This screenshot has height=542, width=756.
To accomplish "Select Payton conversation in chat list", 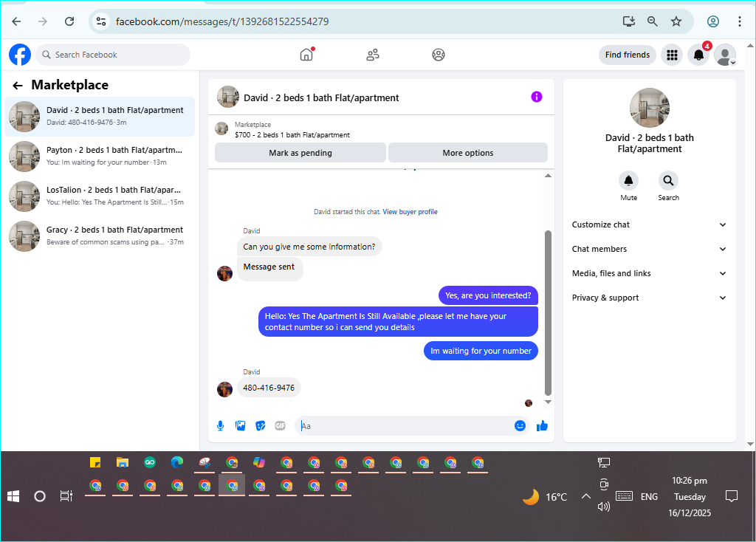I will point(100,157).
